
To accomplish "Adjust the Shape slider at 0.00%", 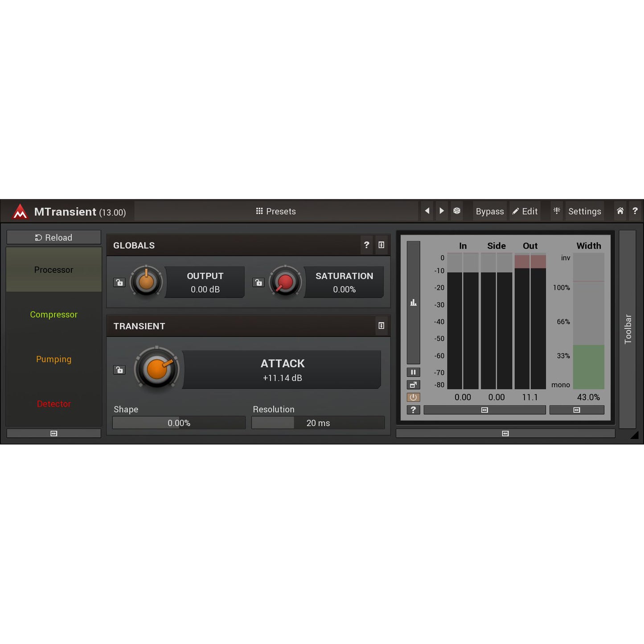I will click(178, 422).
